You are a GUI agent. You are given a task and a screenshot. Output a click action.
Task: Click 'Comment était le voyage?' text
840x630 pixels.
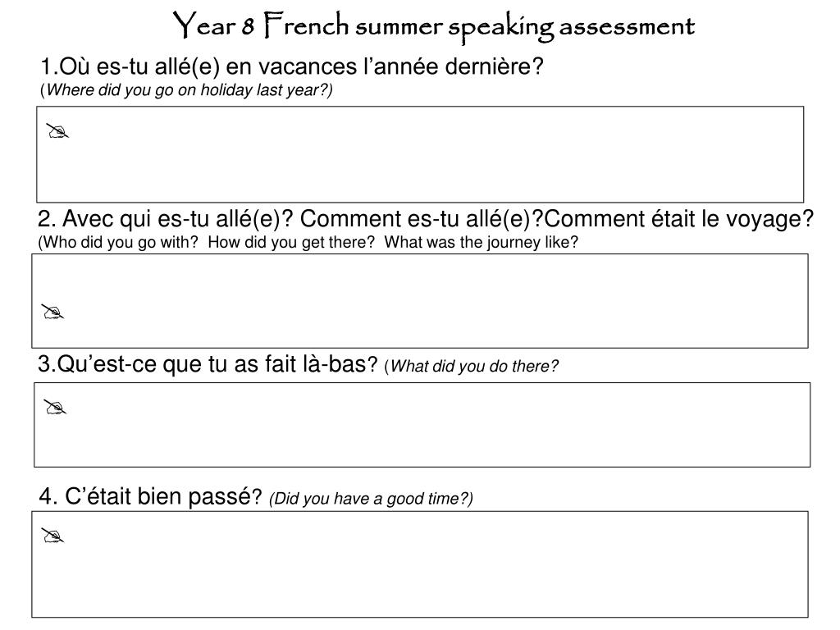pyautogui.click(x=678, y=219)
